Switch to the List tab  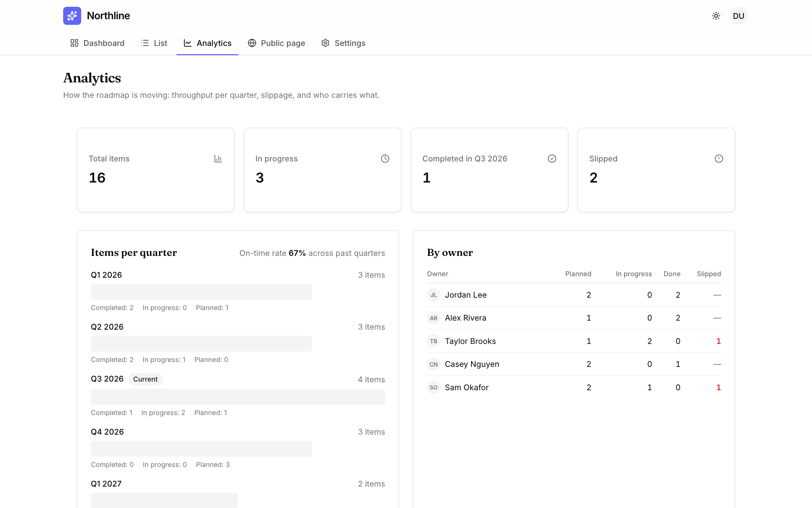click(154, 43)
